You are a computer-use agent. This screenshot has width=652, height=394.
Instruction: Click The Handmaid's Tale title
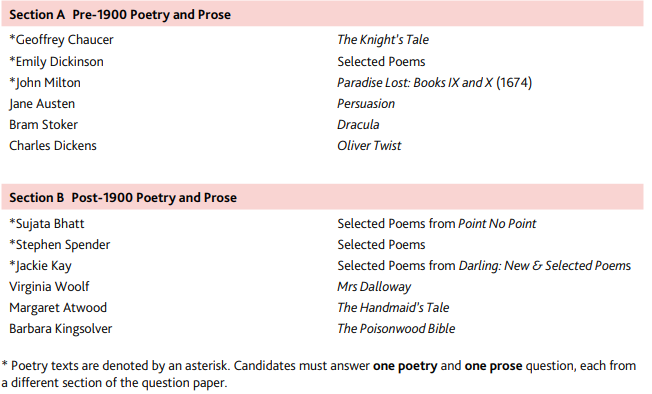point(393,308)
